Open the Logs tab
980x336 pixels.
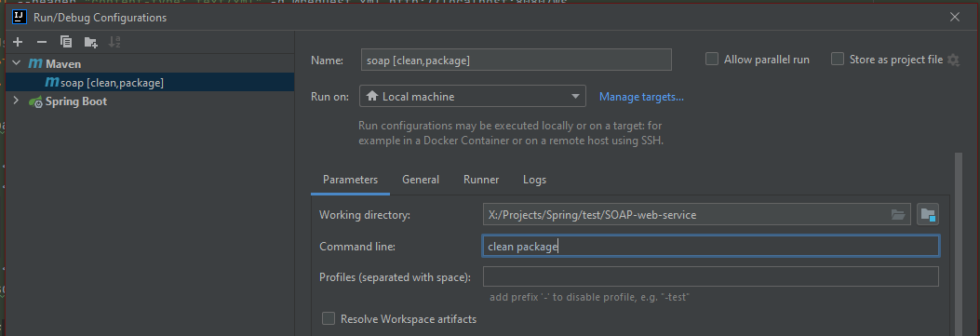coord(534,180)
